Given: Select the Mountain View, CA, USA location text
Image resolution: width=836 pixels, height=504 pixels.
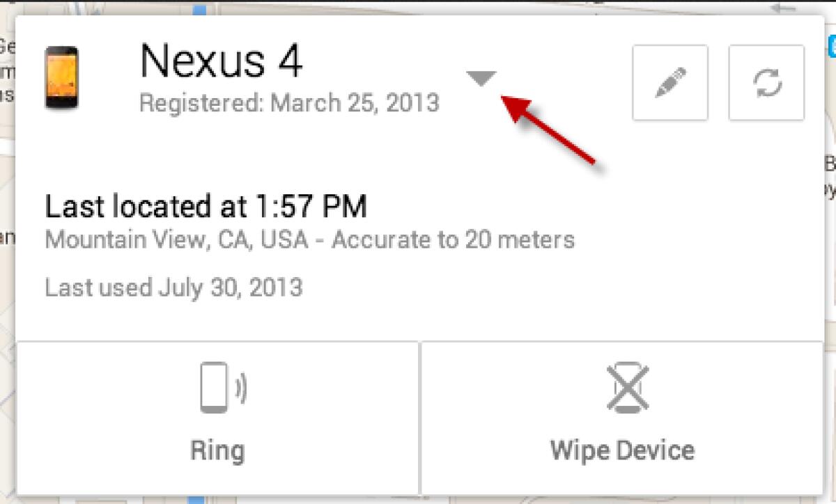Looking at the screenshot, I should 176,241.
